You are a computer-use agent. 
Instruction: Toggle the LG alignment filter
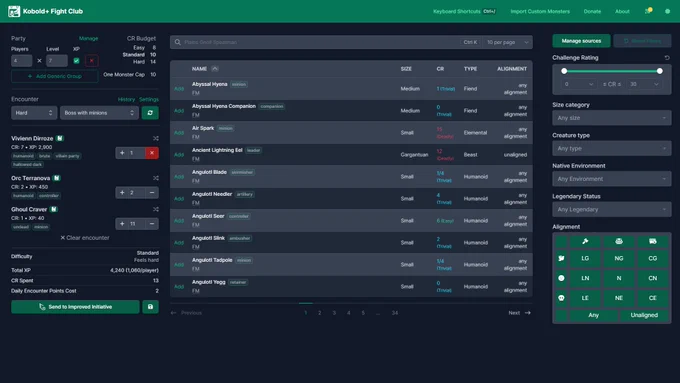tap(585, 258)
